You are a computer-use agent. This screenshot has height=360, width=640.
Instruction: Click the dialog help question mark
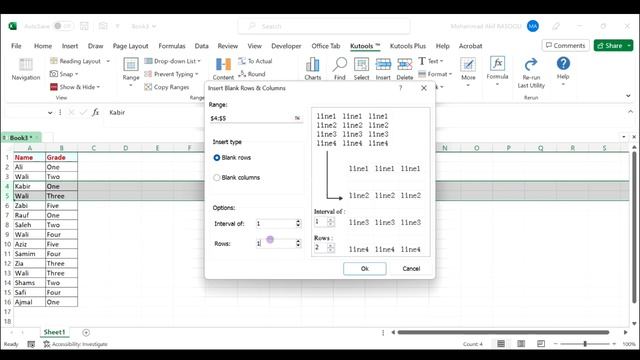pyautogui.click(x=400, y=88)
